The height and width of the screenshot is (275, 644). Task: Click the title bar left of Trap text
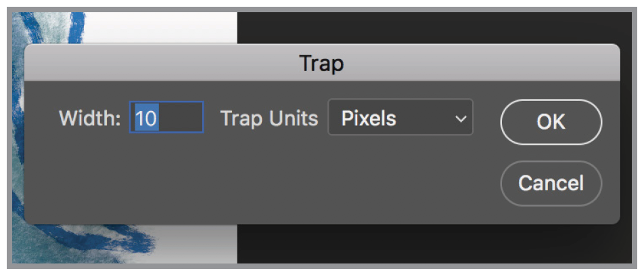169,64
